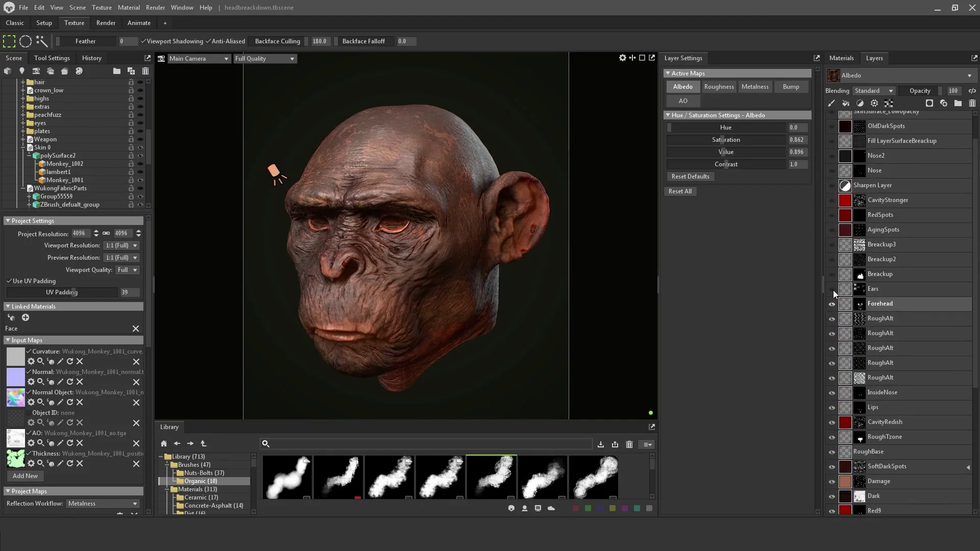Add a new layer folder
The image size is (980, 551).
(958, 103)
